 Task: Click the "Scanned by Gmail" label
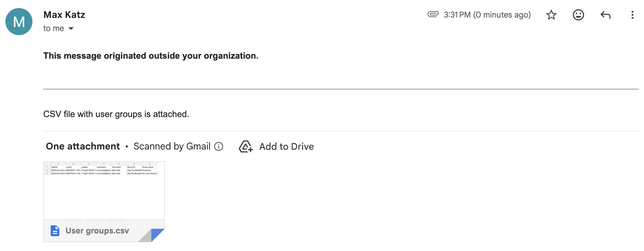(172, 146)
